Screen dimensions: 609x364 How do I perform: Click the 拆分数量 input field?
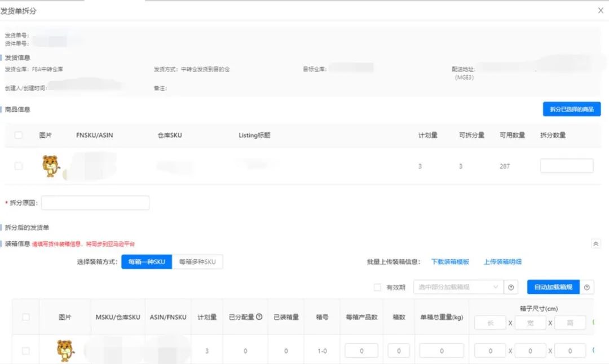click(566, 165)
